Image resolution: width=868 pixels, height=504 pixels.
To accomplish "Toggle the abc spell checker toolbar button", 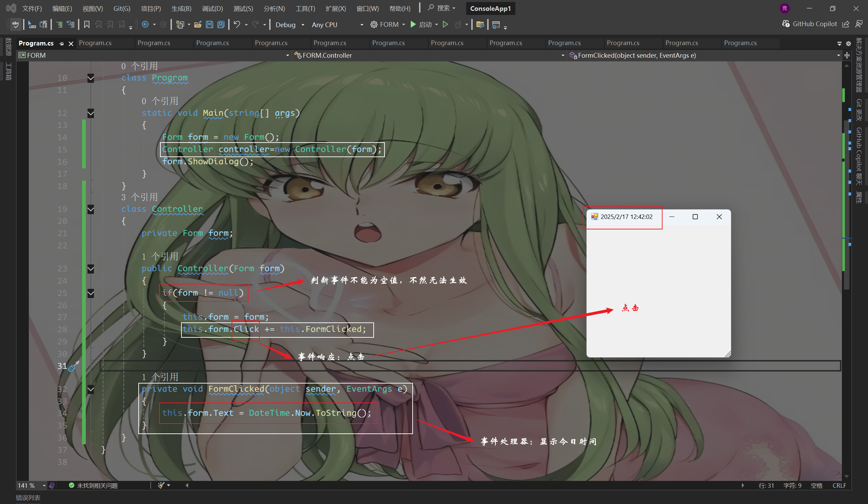I will pos(16,24).
